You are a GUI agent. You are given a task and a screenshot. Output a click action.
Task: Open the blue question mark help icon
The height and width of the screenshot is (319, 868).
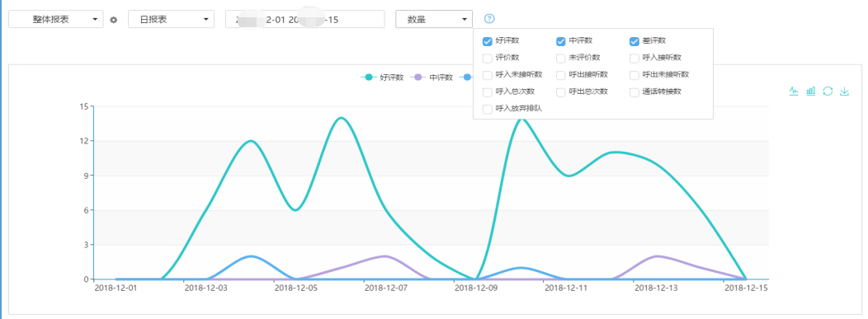click(488, 19)
